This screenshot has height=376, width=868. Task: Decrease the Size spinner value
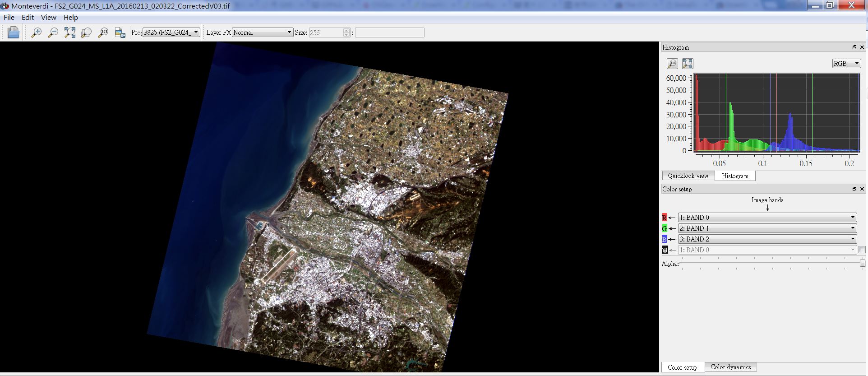[346, 35]
